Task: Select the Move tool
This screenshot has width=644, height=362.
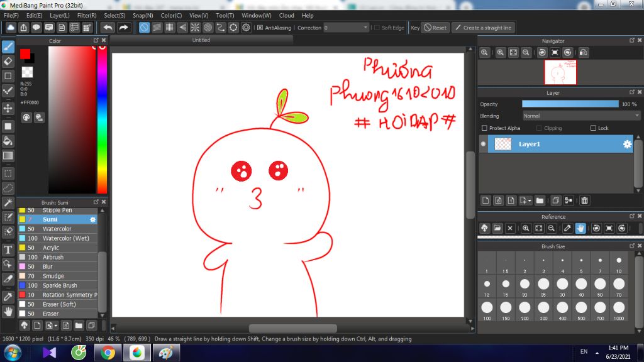Action: click(x=8, y=108)
